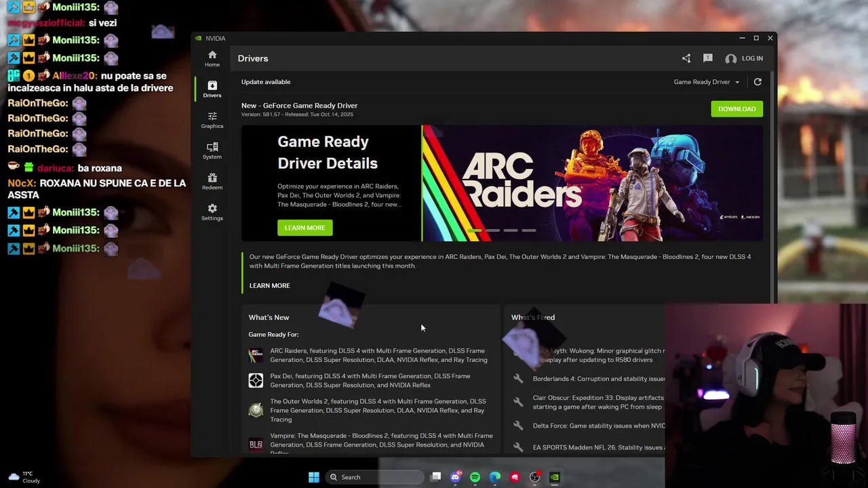This screenshot has width=868, height=488.
Task: Click the green DOWNLOAD button
Action: 737,109
